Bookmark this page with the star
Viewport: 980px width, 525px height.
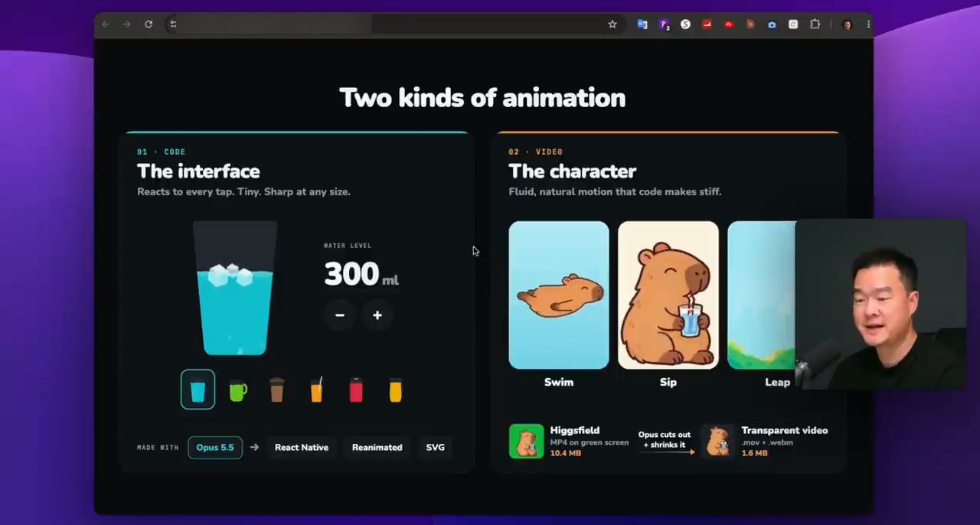click(612, 24)
